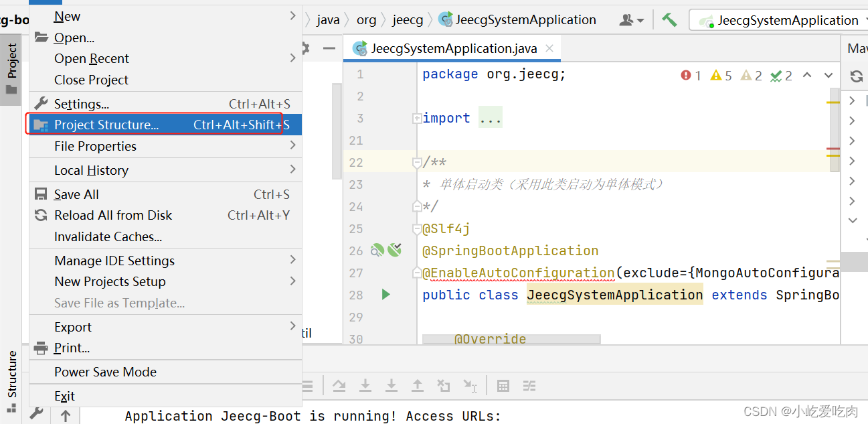Click jeecg in the breadcrumb navigation bar
This screenshot has width=868, height=424.
click(408, 19)
